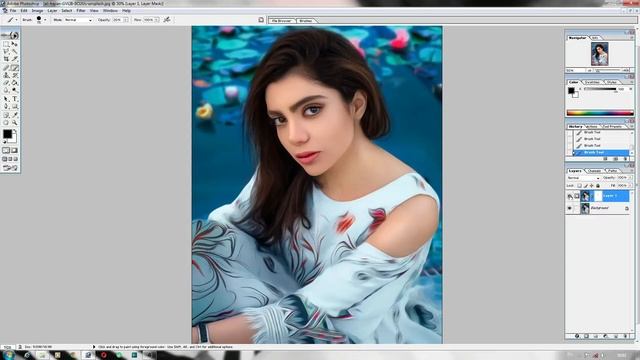The width and height of the screenshot is (640, 360).
Task: Open the Image menu
Action: click(x=37, y=11)
